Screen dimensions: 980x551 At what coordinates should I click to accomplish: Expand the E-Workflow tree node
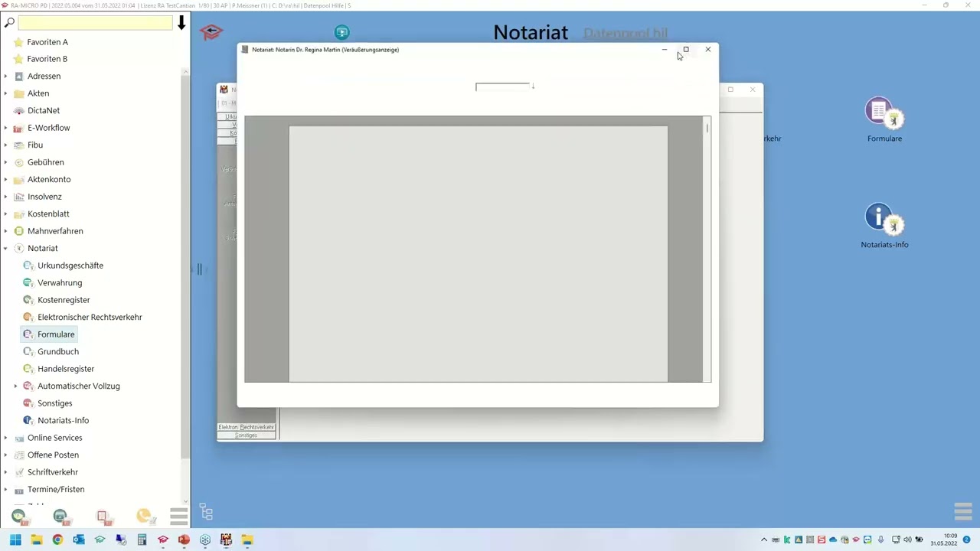coord(5,128)
